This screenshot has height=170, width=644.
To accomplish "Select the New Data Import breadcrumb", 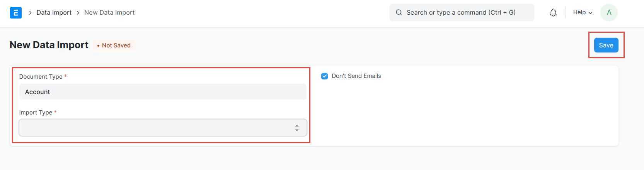I will [x=109, y=13].
